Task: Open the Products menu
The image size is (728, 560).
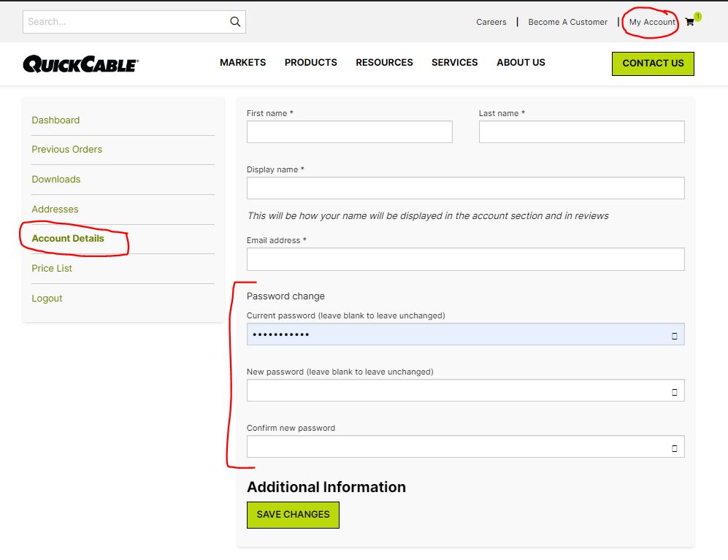Action: pos(310,63)
